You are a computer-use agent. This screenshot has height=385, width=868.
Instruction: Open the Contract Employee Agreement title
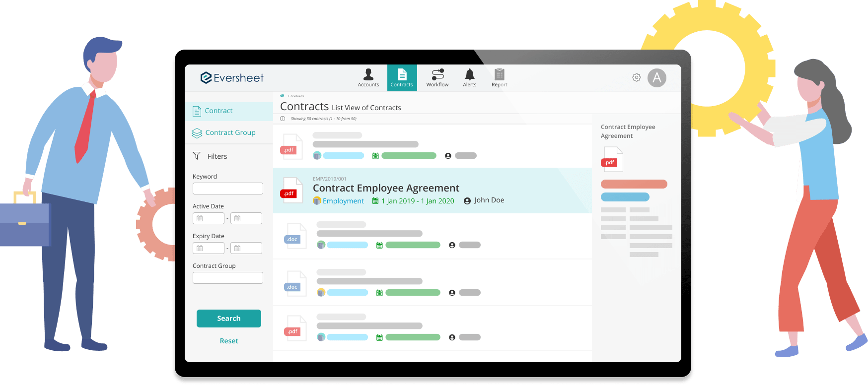[386, 188]
